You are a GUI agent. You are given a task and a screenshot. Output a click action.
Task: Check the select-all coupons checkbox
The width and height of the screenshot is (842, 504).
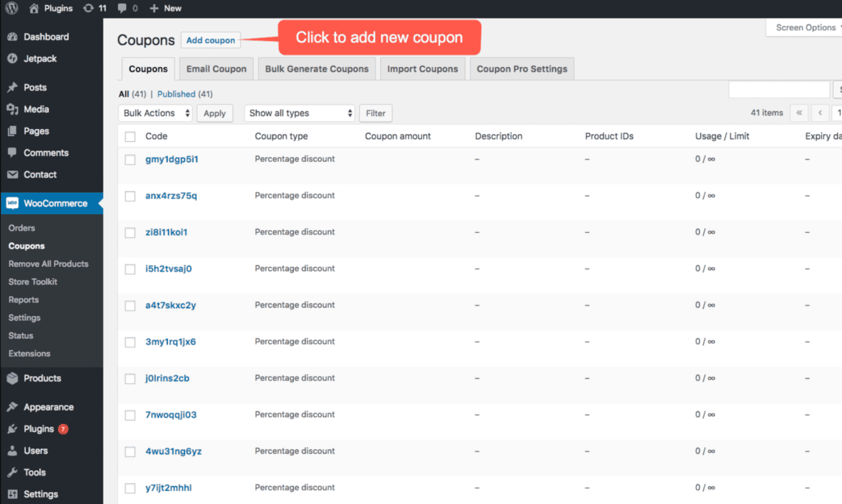[130, 136]
